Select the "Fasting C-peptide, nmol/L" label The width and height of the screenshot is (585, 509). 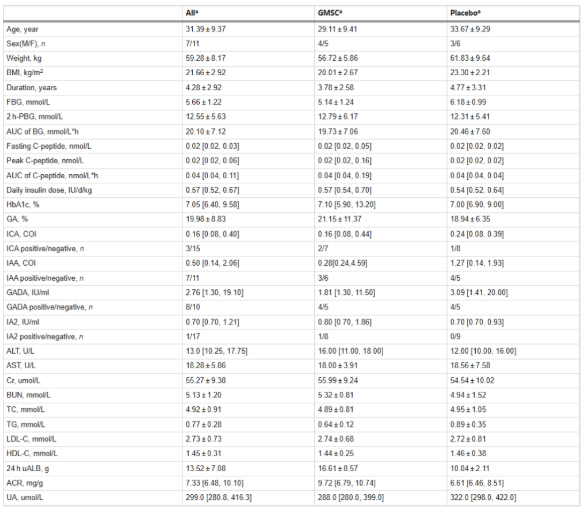click(49, 146)
